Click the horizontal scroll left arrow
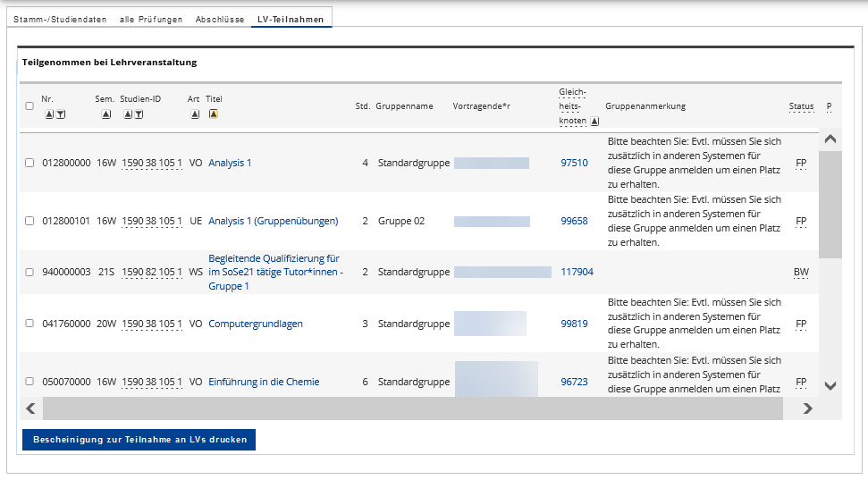 point(30,408)
